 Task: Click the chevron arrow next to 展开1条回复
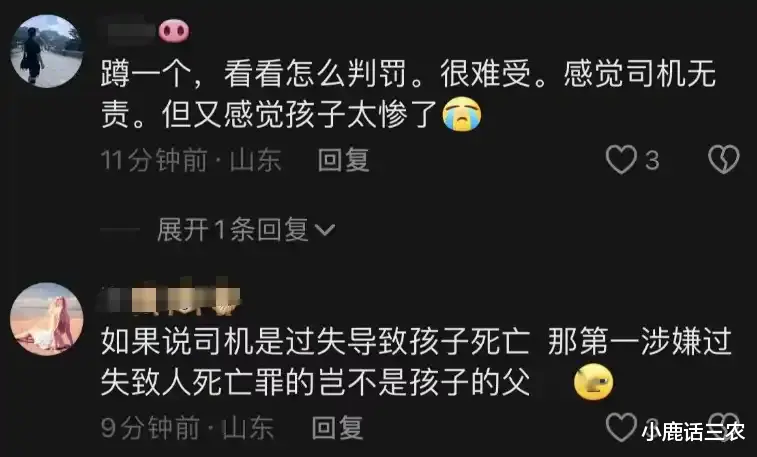click(x=324, y=230)
